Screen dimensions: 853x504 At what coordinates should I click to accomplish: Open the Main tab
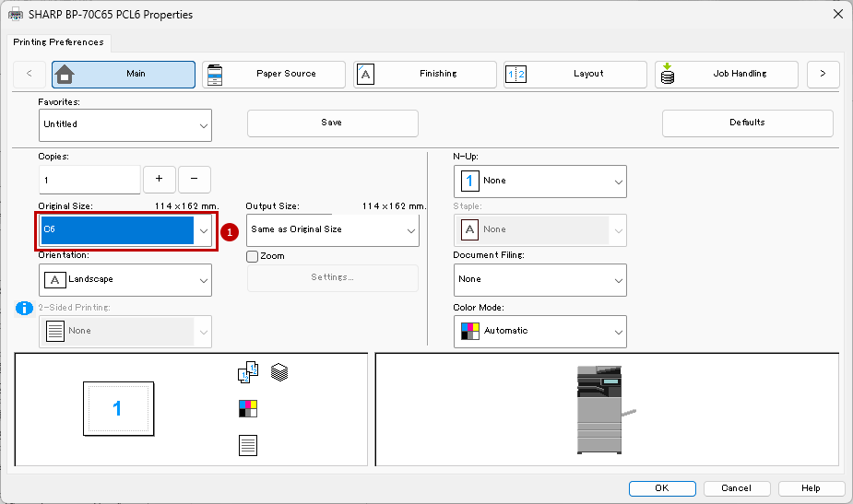tap(124, 74)
